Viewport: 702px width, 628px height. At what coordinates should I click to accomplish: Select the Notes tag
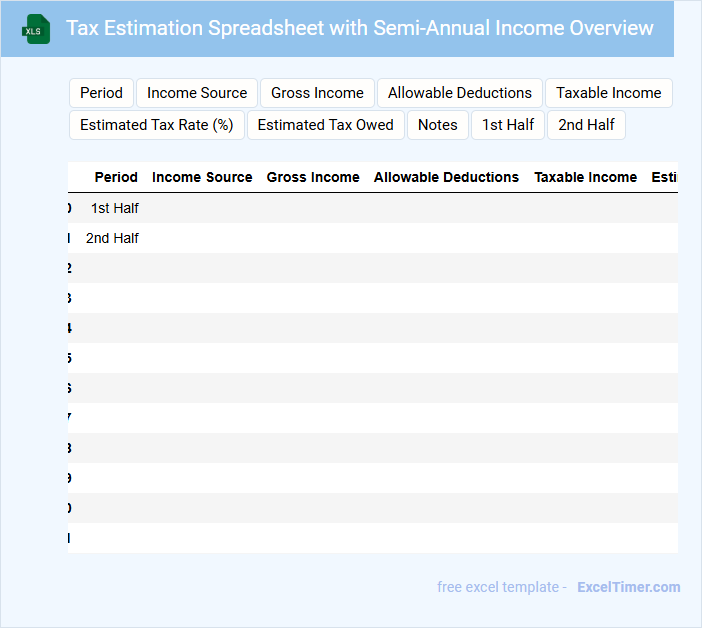(x=437, y=125)
